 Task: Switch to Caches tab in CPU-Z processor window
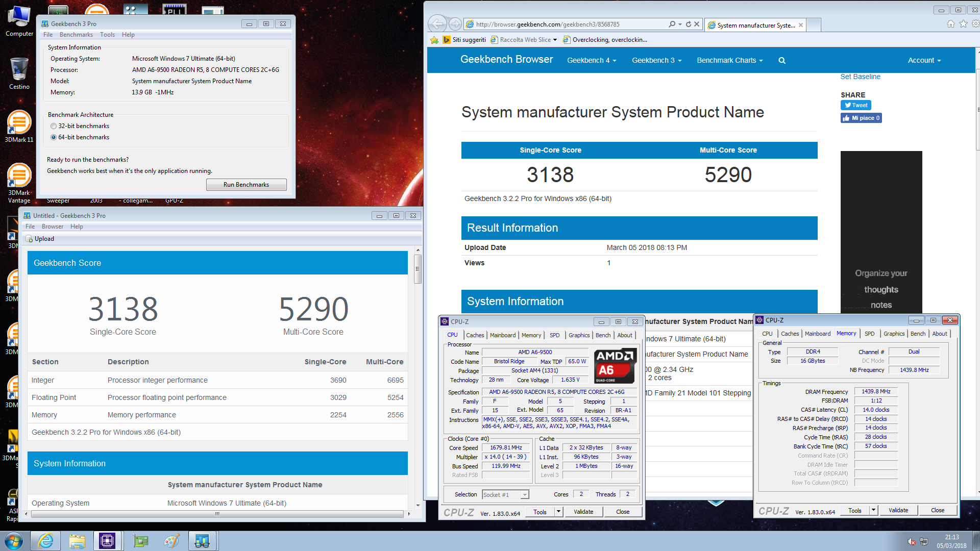coord(475,335)
